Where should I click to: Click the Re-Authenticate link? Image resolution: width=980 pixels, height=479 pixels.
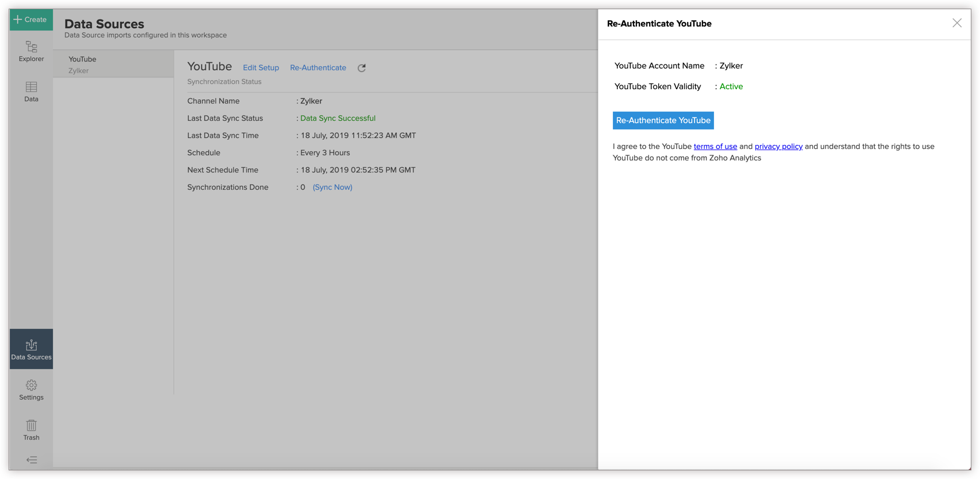[x=318, y=68]
